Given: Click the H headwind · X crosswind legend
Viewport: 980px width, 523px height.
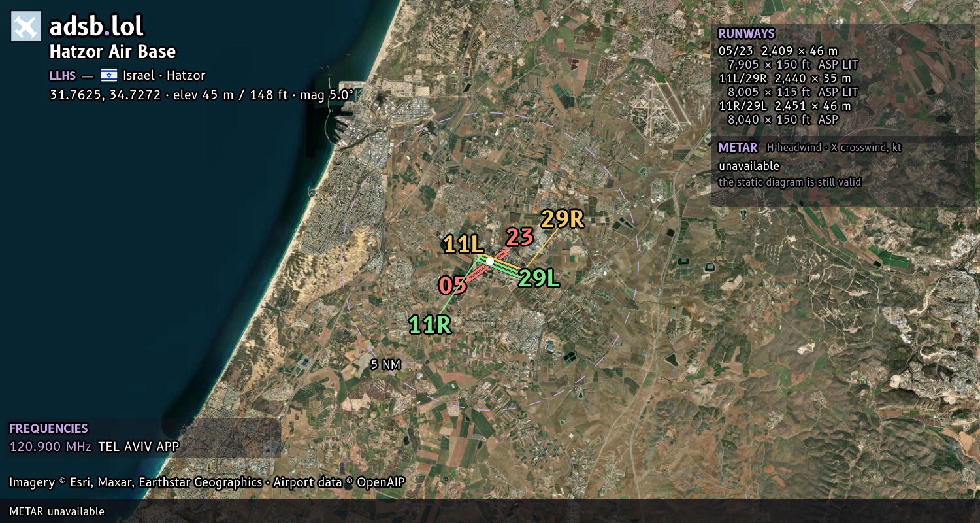Looking at the screenshot, I should tap(834, 148).
